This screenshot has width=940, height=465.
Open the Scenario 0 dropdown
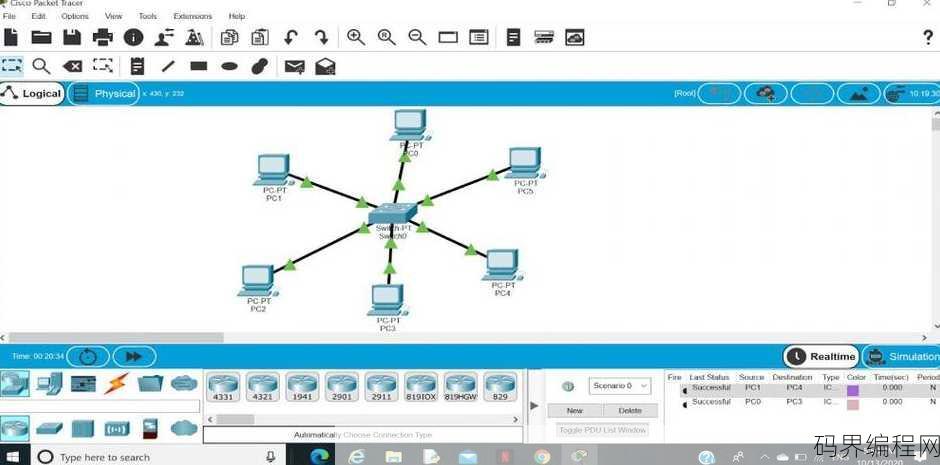pos(620,386)
